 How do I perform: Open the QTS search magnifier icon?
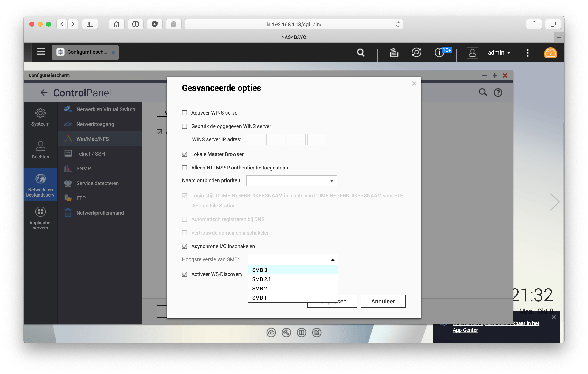coord(360,52)
